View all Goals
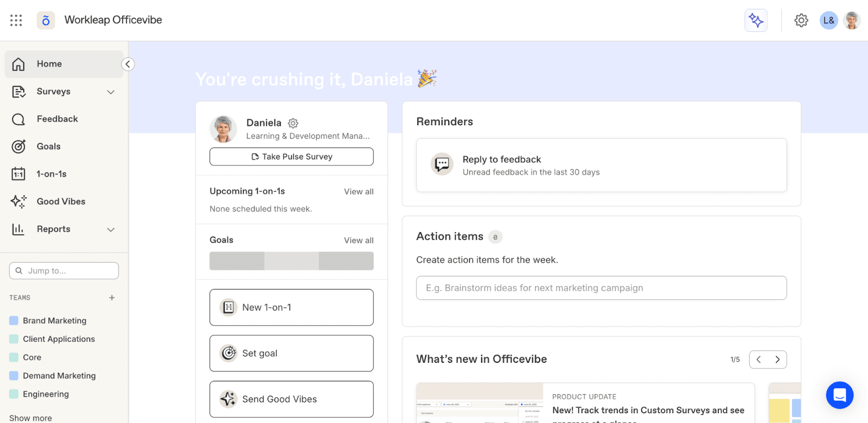The height and width of the screenshot is (423, 868). click(x=359, y=240)
